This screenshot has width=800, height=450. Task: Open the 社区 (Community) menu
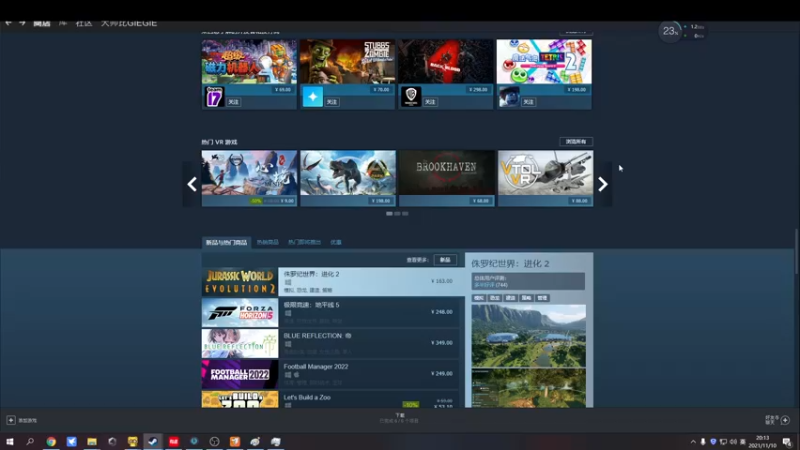(x=84, y=23)
